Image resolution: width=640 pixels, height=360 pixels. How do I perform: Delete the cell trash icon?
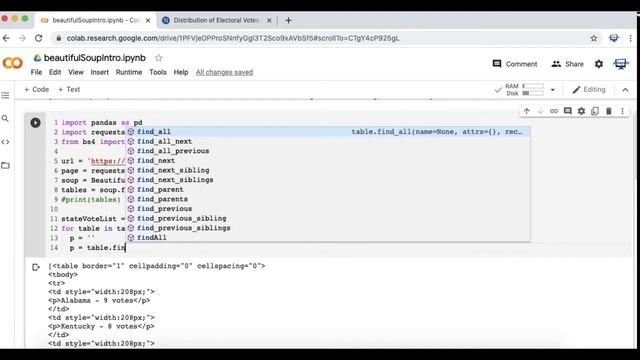[609, 111]
